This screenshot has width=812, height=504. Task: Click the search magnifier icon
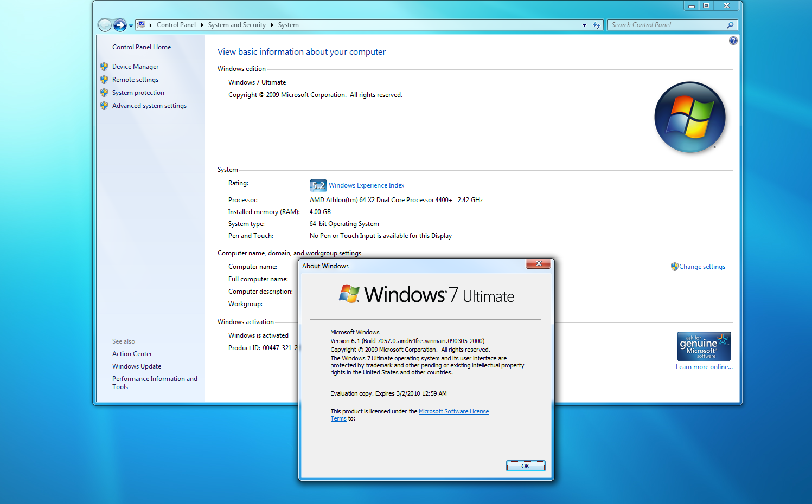coord(731,25)
